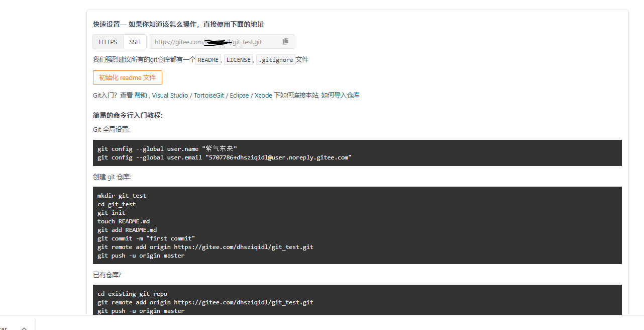Click the git config user.email command line
644x330 pixels.
(225, 157)
